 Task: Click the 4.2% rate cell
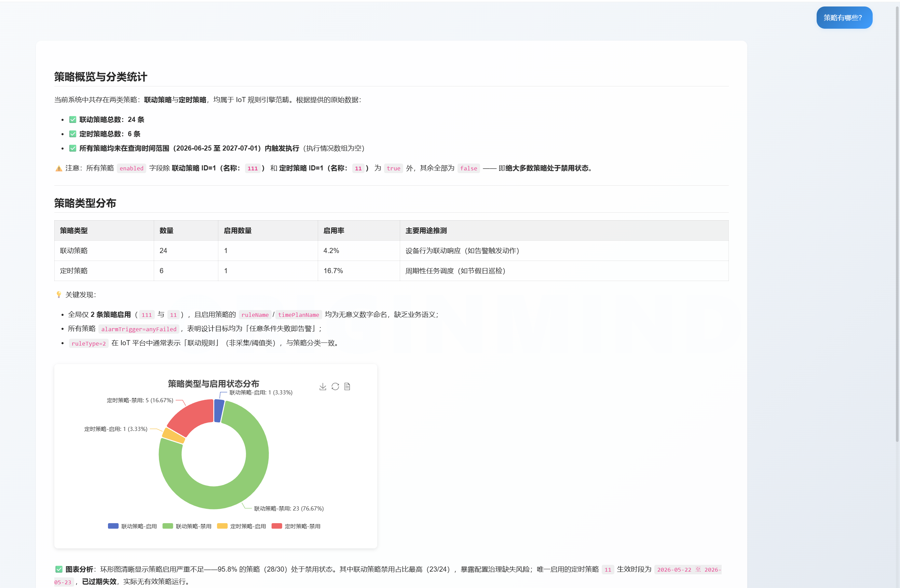pyautogui.click(x=358, y=251)
